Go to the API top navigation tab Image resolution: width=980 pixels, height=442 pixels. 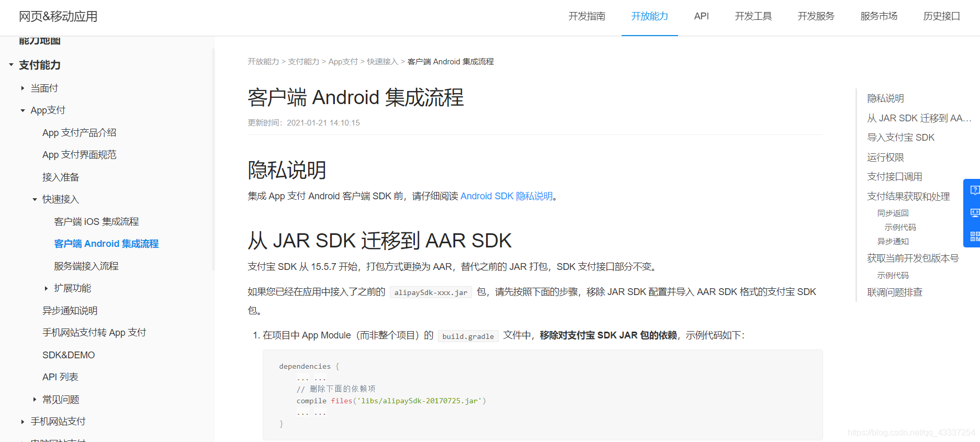coord(701,16)
